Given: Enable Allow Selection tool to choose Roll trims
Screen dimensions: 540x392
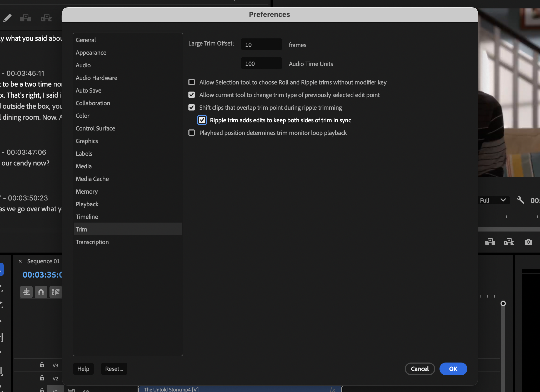Looking at the screenshot, I should (x=191, y=82).
